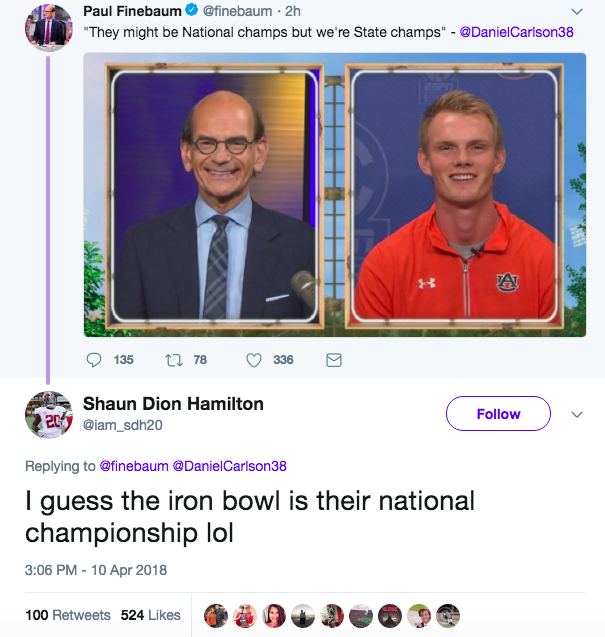605x637 pixels.
Task: View the 524 Likes list
Action: (150, 615)
